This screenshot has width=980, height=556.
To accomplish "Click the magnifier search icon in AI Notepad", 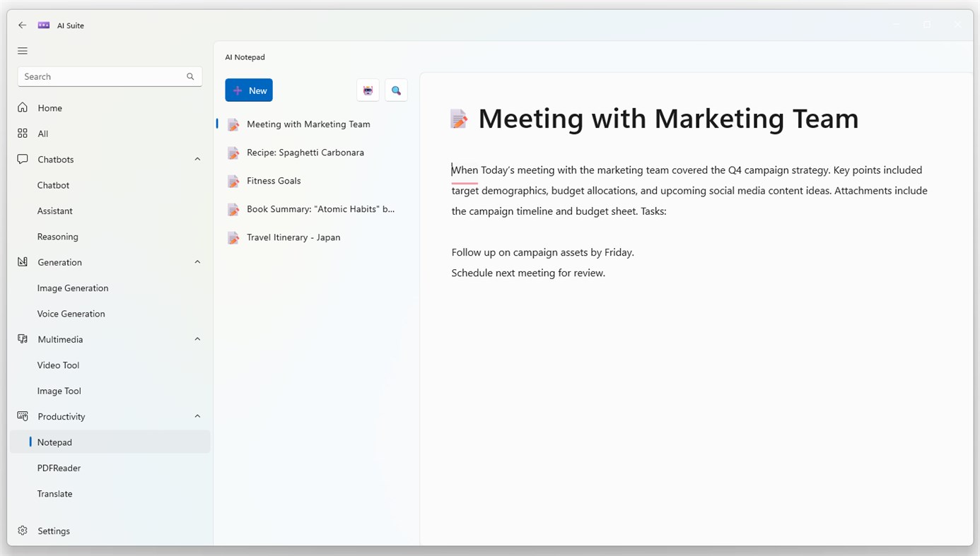I will click(396, 90).
